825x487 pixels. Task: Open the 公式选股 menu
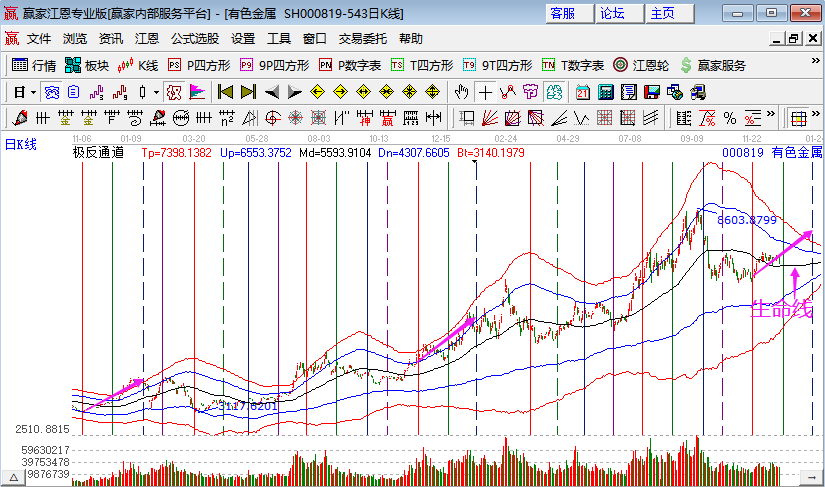(x=195, y=38)
